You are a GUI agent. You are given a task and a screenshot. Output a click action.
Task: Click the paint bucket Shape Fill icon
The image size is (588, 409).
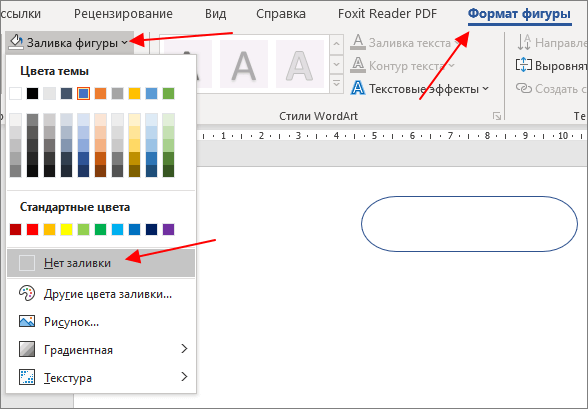(x=16, y=42)
